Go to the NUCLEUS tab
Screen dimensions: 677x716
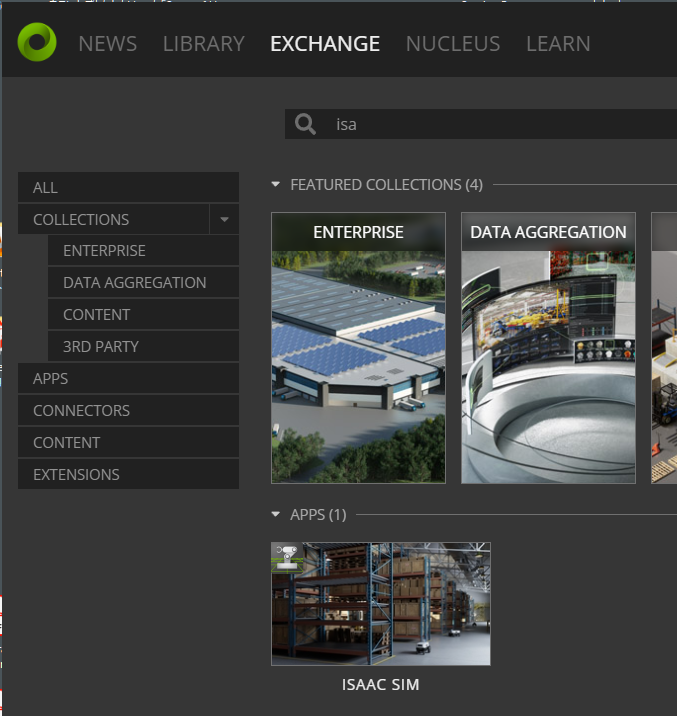(453, 44)
